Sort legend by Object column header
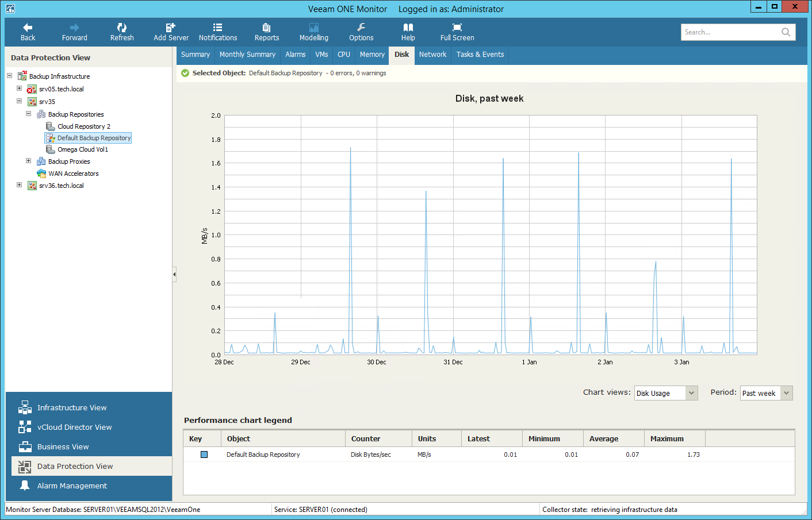 [283, 438]
